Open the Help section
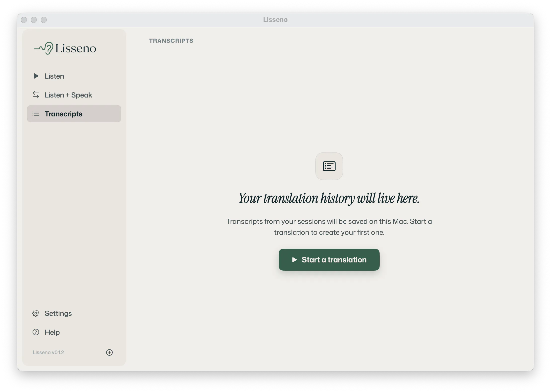 coord(74,332)
